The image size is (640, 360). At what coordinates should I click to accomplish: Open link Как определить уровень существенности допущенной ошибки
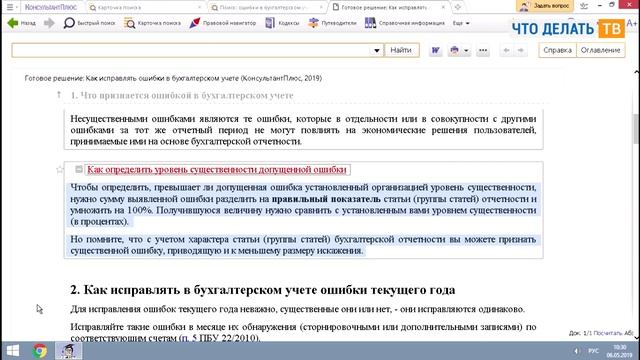pyautogui.click(x=217, y=169)
